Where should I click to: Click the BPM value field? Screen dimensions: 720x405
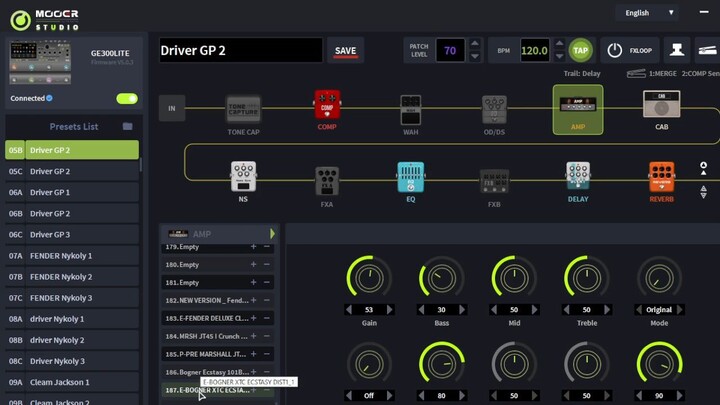pyautogui.click(x=534, y=51)
